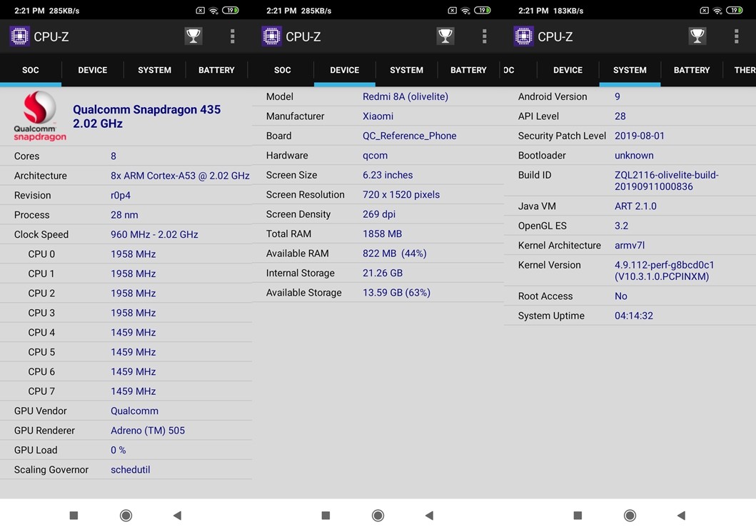Tap the Wi-Fi status icon in the middle panel
Image resolution: width=756 pixels, height=532 pixels.
[x=465, y=11]
